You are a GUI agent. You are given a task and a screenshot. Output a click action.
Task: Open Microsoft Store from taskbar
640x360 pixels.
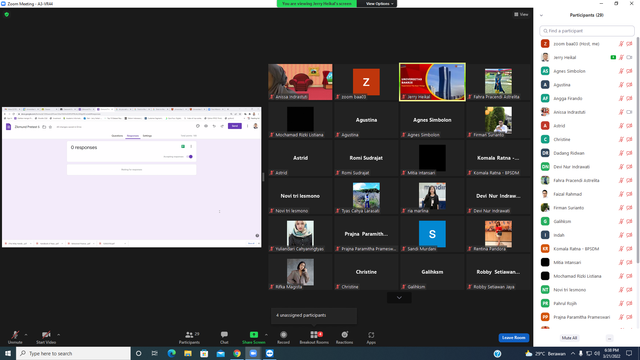[204, 353]
